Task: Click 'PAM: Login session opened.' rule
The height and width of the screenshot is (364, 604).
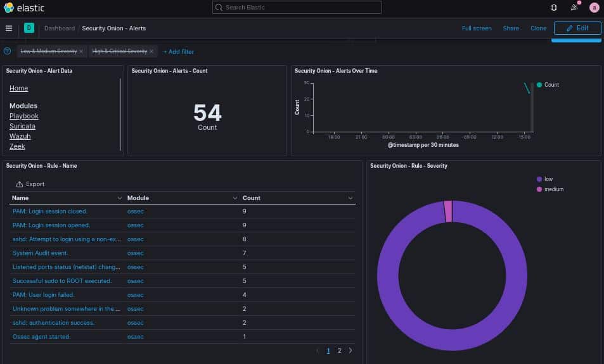Action: tap(51, 225)
